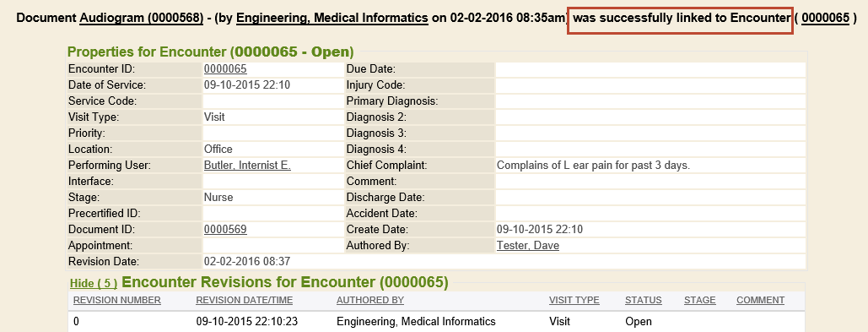Open Document ID 0000569 link
Viewport: 868px width, 332px height.
[225, 230]
